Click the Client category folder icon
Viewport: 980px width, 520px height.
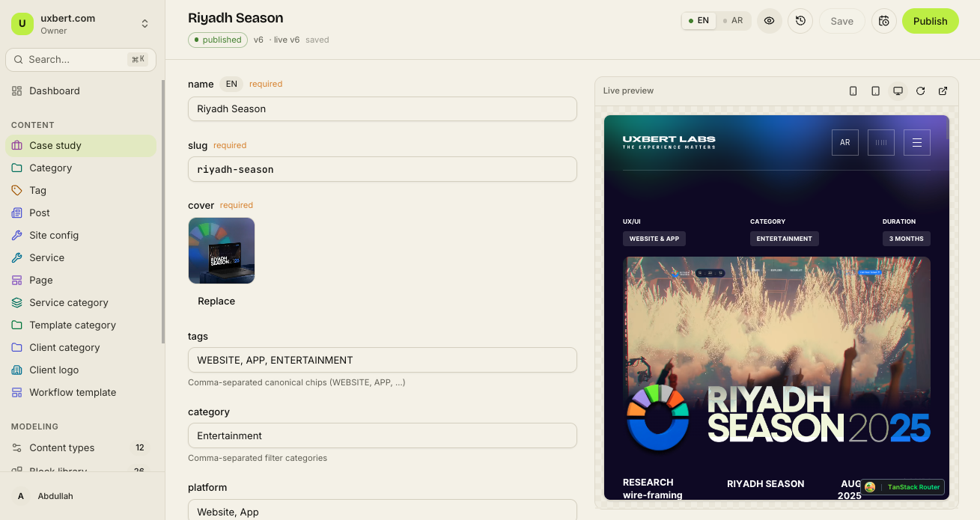[17, 347]
